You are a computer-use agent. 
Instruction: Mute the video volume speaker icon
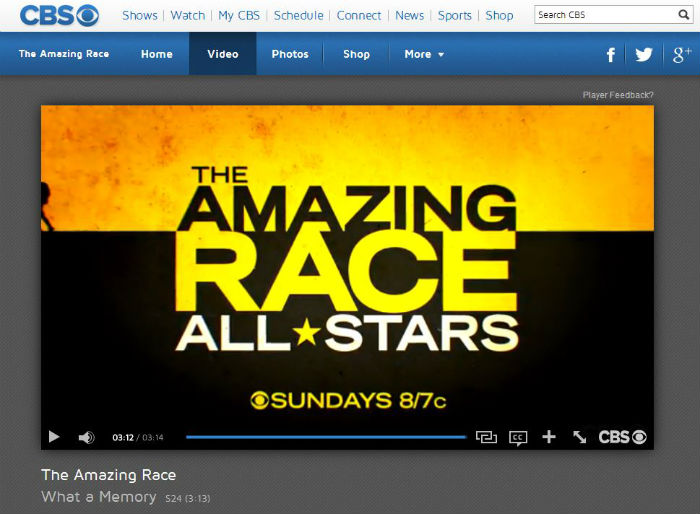point(86,437)
